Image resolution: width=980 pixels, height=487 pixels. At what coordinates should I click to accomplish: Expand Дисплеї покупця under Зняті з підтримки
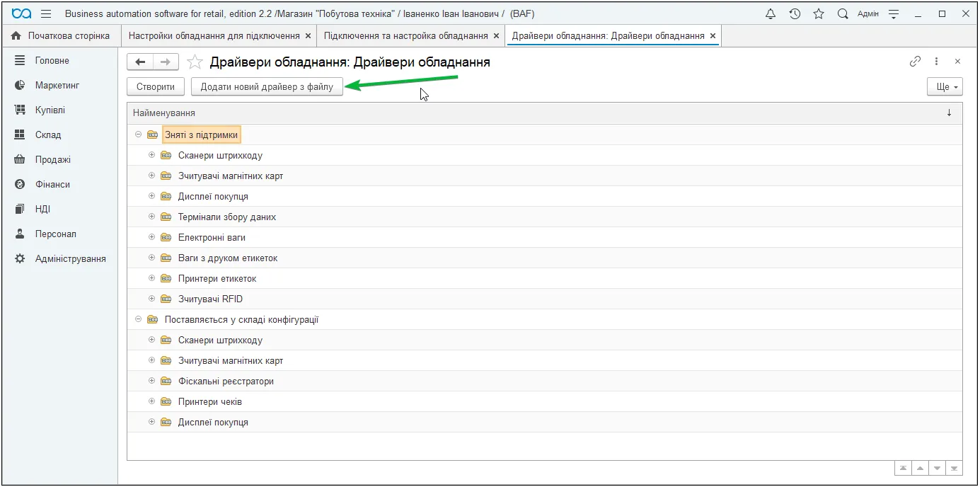151,196
